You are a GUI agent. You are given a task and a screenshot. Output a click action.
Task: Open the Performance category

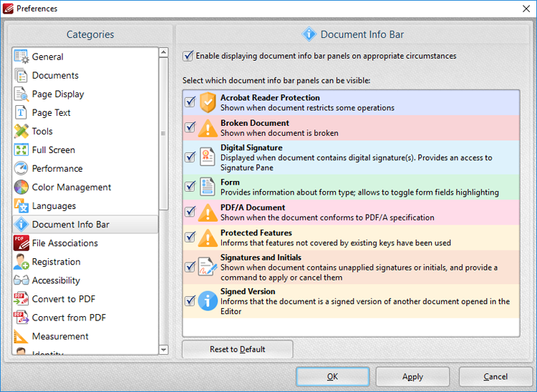pos(85,169)
